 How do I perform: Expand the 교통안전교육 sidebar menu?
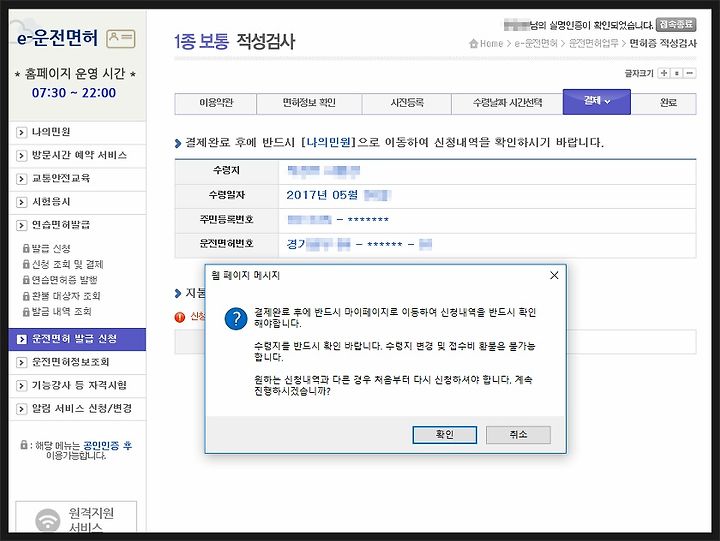pyautogui.click(x=77, y=179)
